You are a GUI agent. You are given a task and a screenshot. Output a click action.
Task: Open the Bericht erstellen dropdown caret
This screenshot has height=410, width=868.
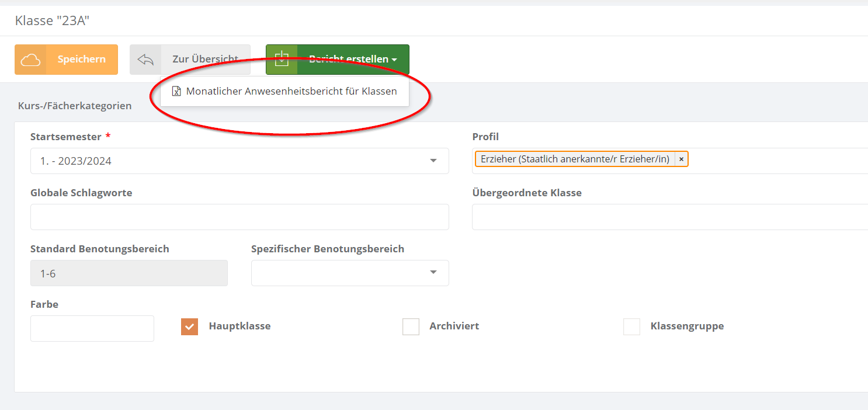point(394,60)
